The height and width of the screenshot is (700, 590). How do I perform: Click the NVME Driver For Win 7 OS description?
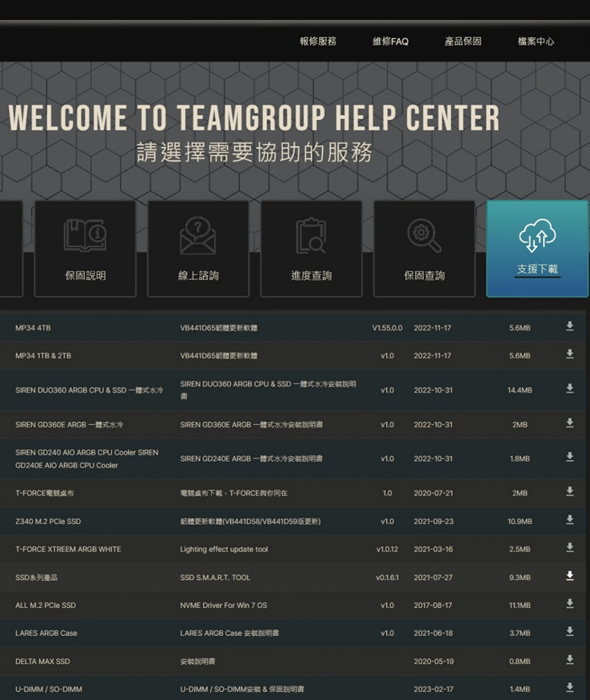224,606
